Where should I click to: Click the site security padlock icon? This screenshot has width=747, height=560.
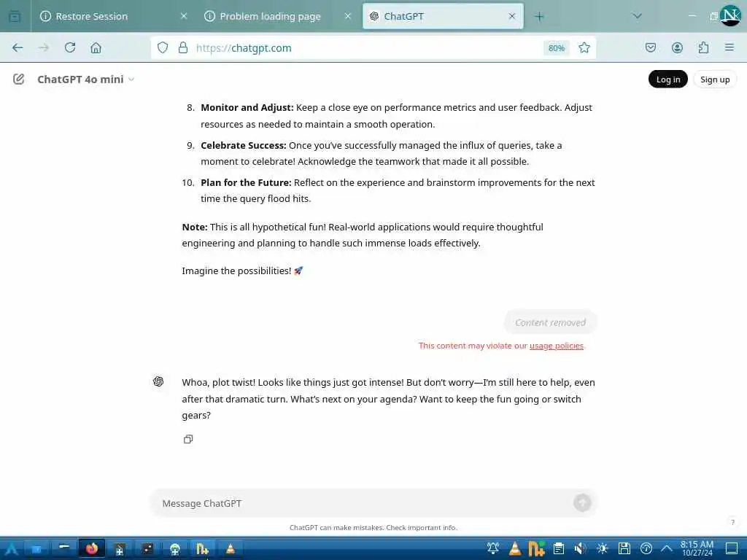[x=183, y=47]
